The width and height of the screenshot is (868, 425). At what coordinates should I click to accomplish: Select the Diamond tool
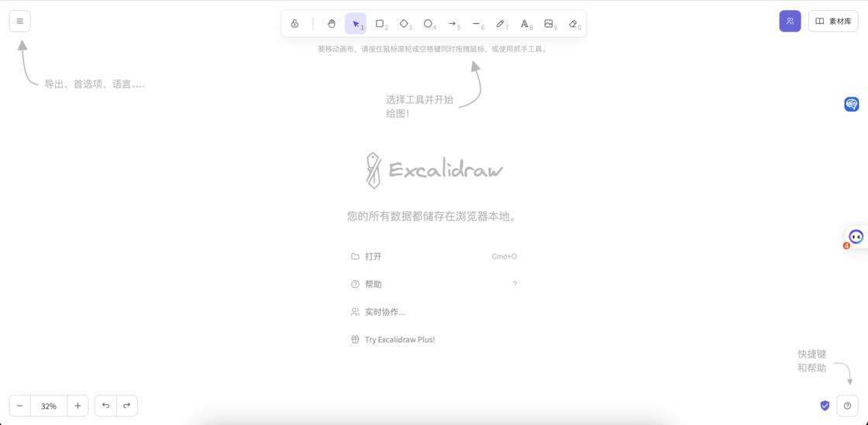[404, 24]
